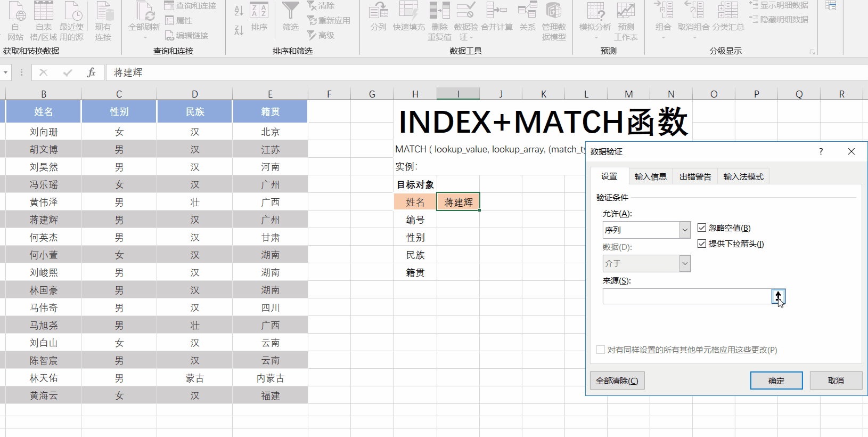
Task: Click Clear filter (清除)
Action: click(x=321, y=6)
